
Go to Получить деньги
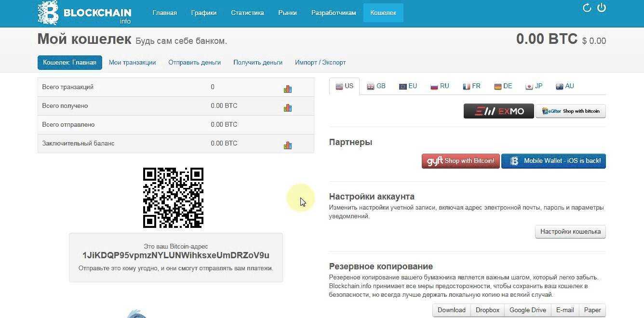coord(258,62)
